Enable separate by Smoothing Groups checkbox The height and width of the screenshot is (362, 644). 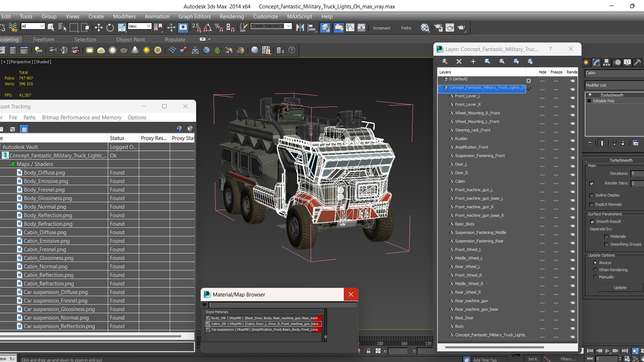606,245
